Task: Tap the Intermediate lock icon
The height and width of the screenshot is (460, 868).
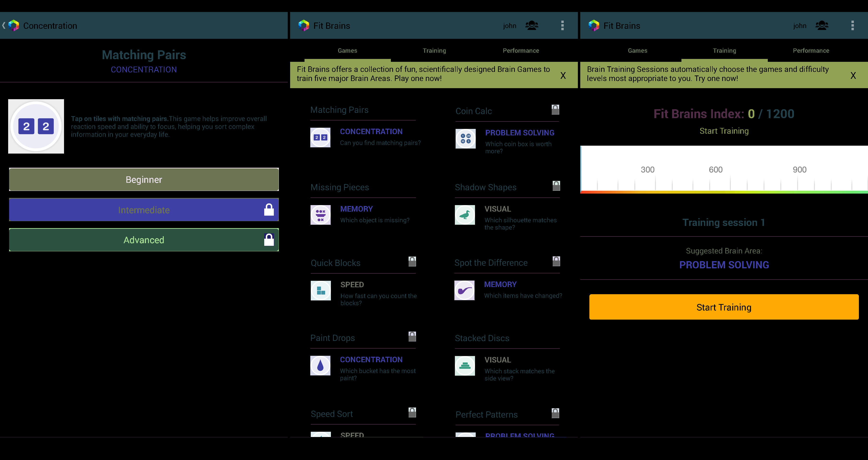Action: click(269, 210)
